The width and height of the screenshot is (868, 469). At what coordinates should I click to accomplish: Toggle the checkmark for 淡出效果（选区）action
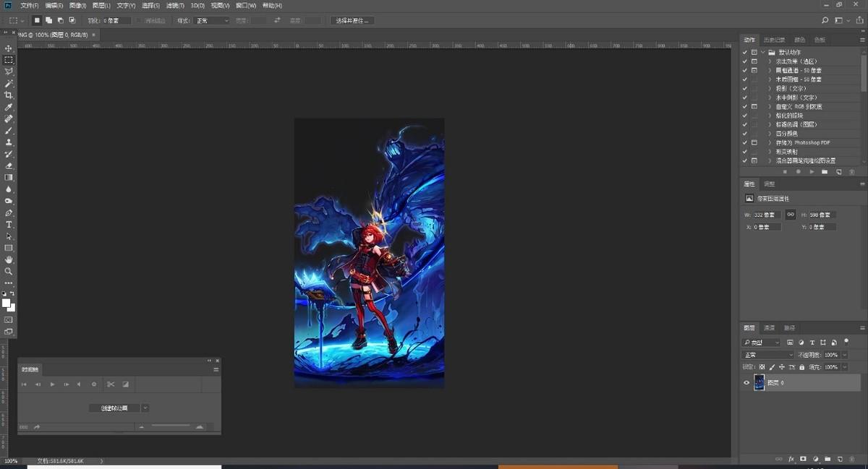(x=745, y=61)
